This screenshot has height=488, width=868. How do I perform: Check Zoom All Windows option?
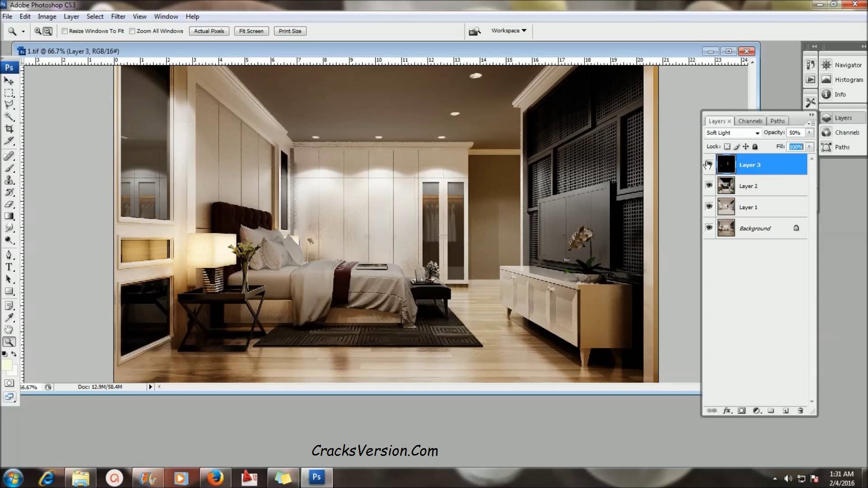[132, 31]
